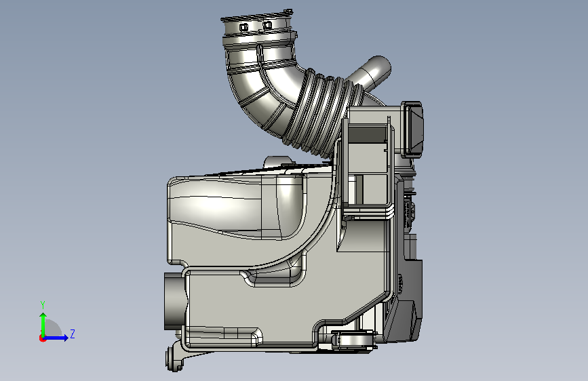
Task: Select the mounting lug at the model's bottom-left corner
Action: click(x=174, y=358)
